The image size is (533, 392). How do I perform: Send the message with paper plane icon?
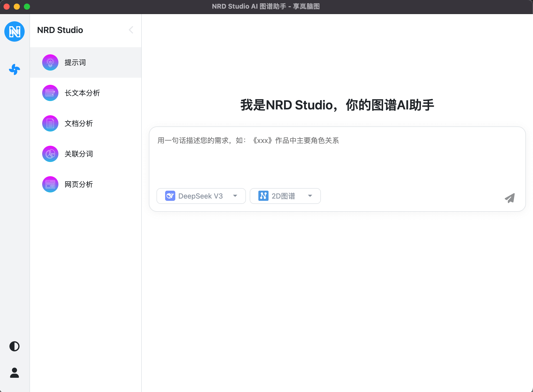click(510, 198)
